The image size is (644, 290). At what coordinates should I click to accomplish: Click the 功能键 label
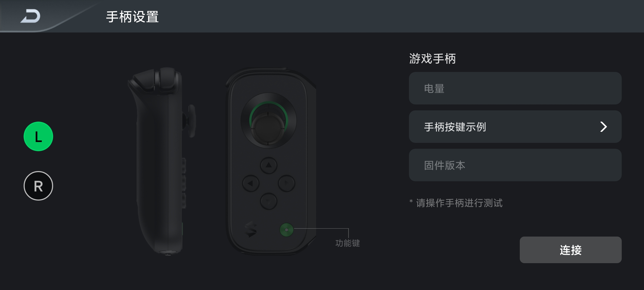347,243
